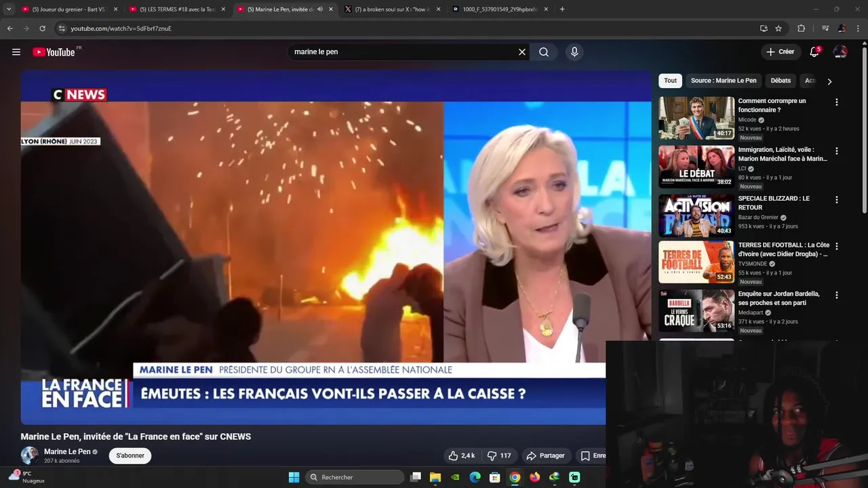Open options for TERRES DE FOOTBALL video
Image resolution: width=868 pixels, height=488 pixels.
(x=836, y=246)
